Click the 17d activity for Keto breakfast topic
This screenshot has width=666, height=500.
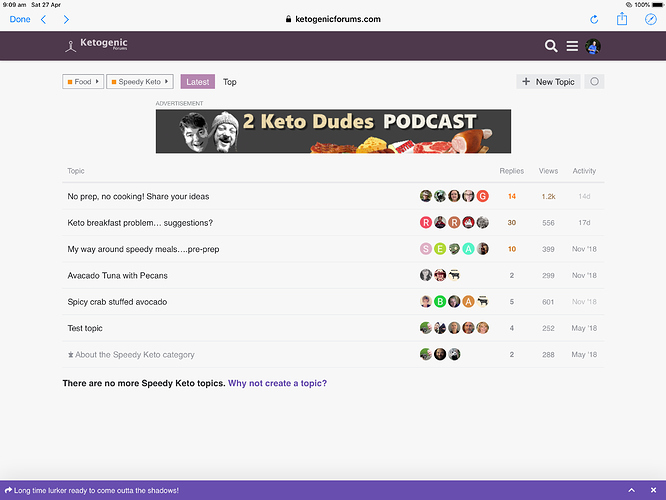pyautogui.click(x=584, y=223)
